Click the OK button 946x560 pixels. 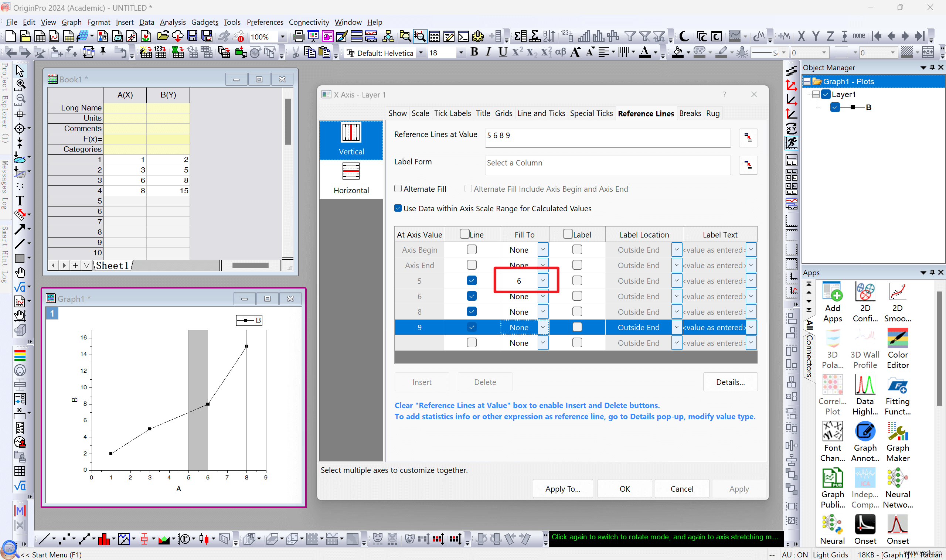pyautogui.click(x=625, y=488)
